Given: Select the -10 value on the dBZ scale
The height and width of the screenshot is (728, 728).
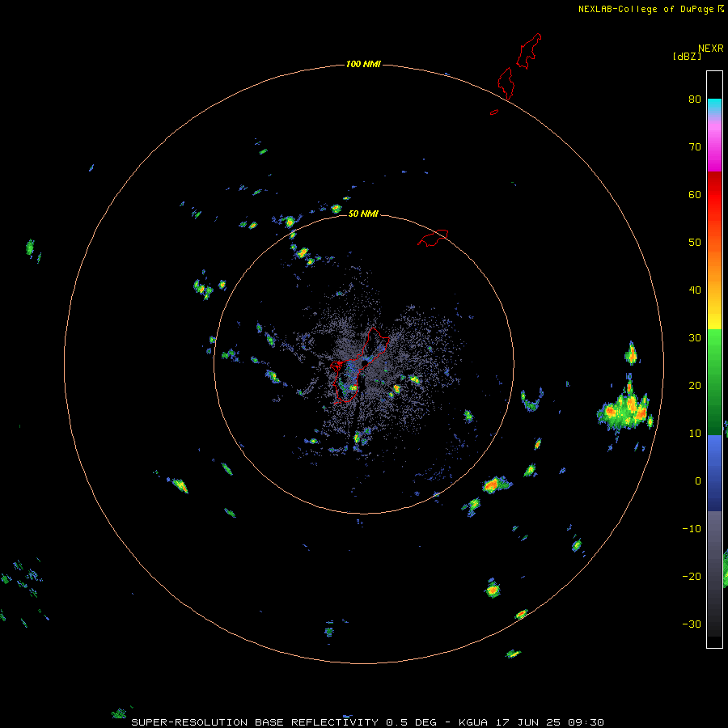Looking at the screenshot, I should 692,529.
